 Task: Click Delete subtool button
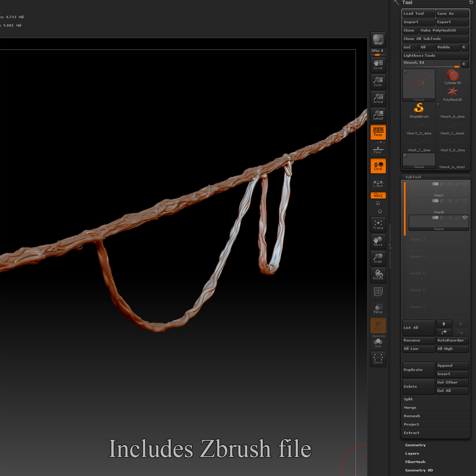click(x=418, y=386)
